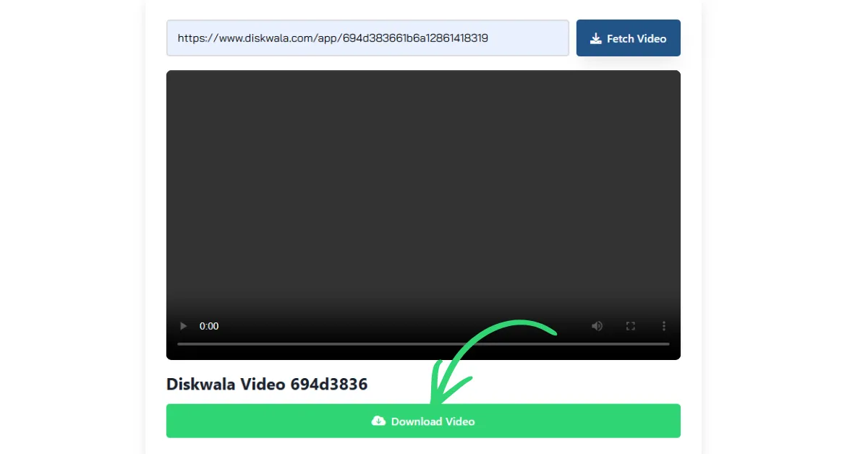Click the cloud icon on Download Video button
868x454 pixels.
coord(379,421)
